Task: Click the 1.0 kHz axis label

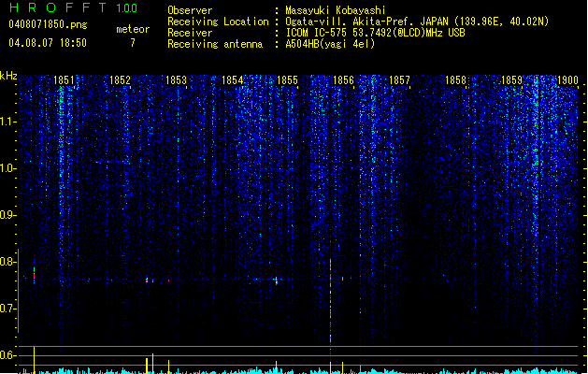Action: coord(7,168)
